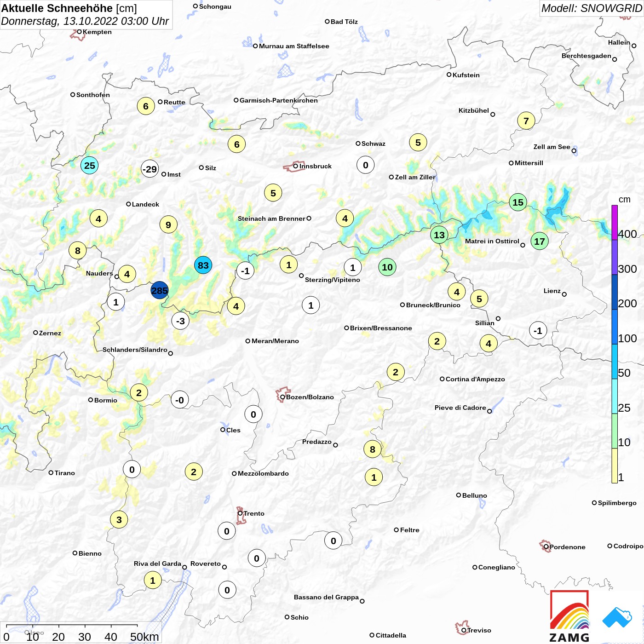Select the green 13 station marker

click(x=439, y=235)
